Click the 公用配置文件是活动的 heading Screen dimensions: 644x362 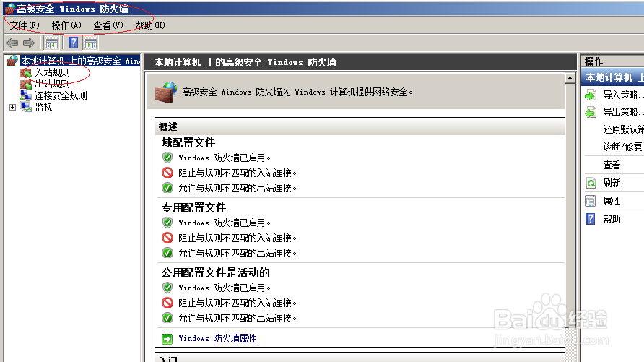(x=216, y=273)
